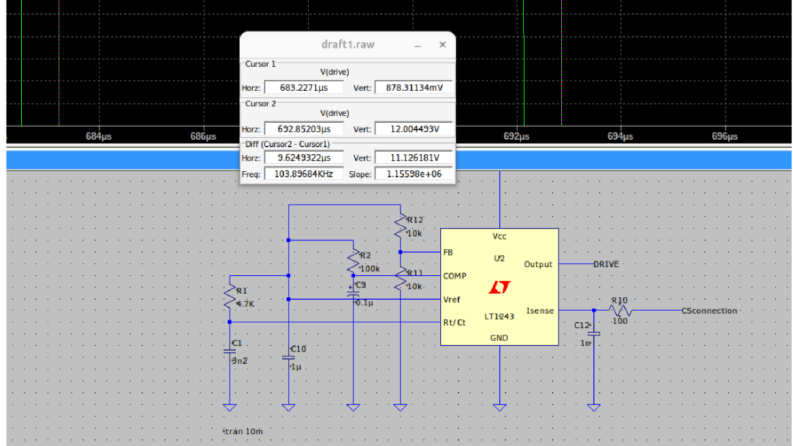Select resistor R2 100k symbol
The width and height of the screenshot is (793, 446).
point(353,261)
